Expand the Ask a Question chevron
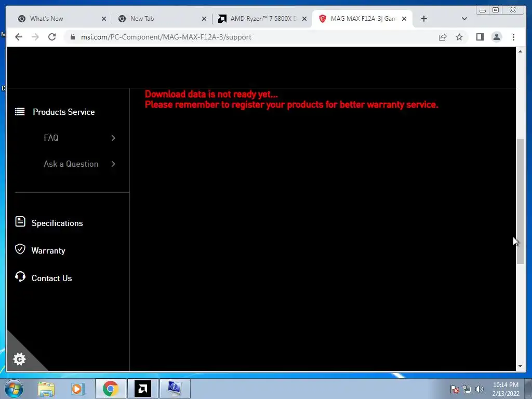The width and height of the screenshot is (532, 399). (x=113, y=164)
